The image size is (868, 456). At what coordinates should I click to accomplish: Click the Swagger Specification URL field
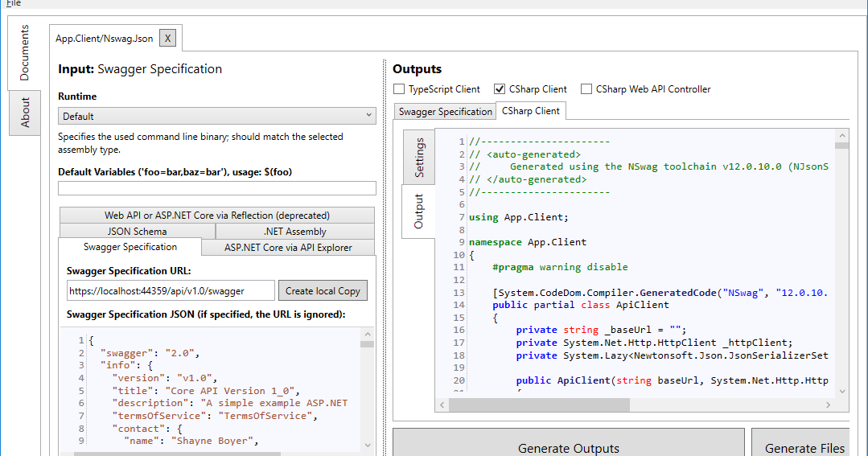pyautogui.click(x=171, y=290)
